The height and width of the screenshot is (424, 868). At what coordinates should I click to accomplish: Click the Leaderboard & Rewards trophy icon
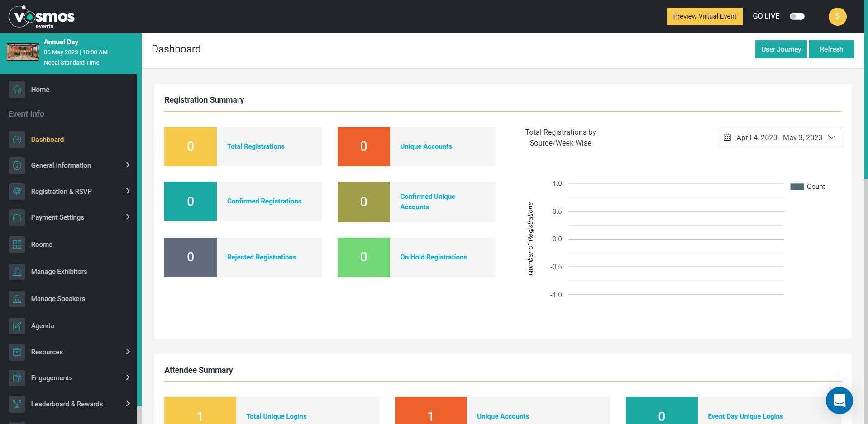click(17, 404)
